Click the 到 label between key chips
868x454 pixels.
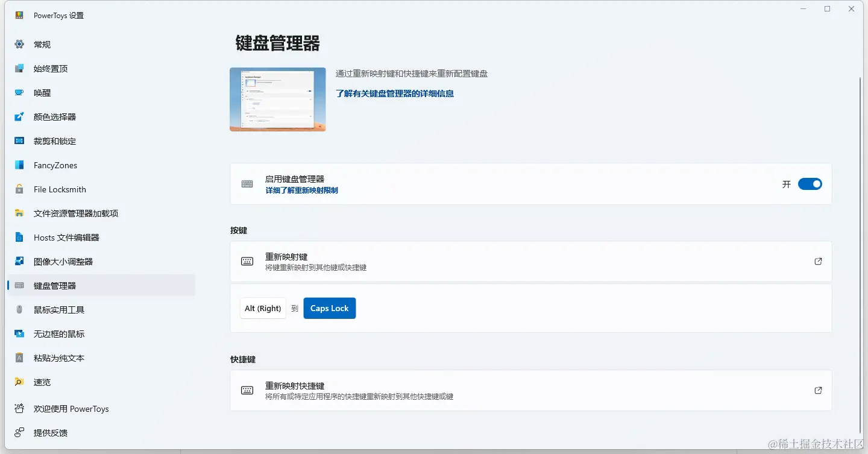pyautogui.click(x=295, y=308)
